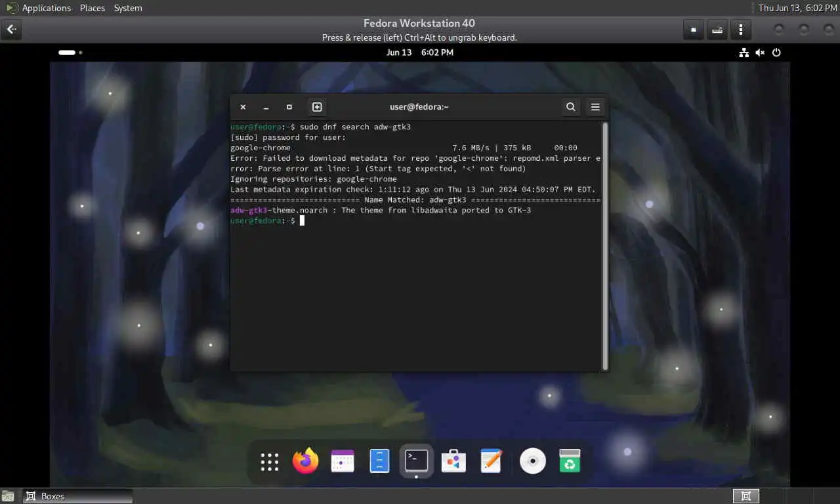Click the 'sudo dnf search adw-gtk3' command text
The width and height of the screenshot is (840, 504).
(355, 127)
